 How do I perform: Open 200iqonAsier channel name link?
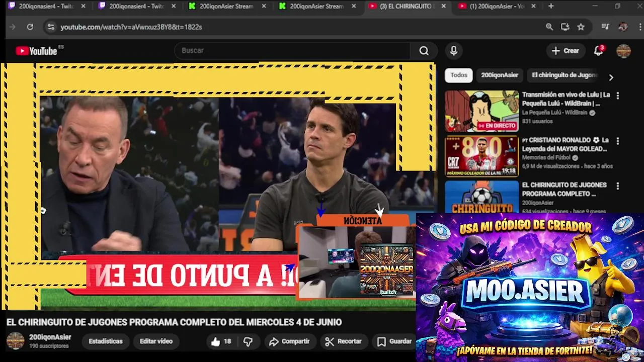click(x=50, y=337)
